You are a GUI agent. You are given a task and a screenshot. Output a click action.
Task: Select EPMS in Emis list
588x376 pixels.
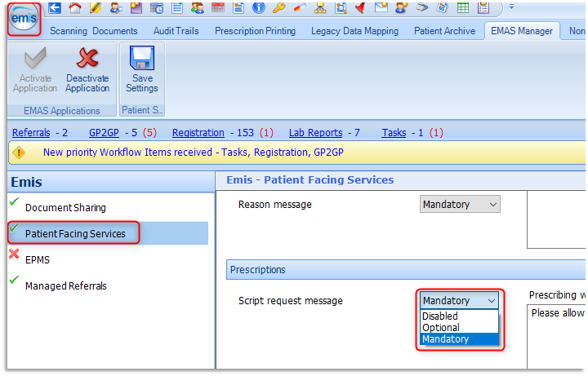tap(37, 259)
